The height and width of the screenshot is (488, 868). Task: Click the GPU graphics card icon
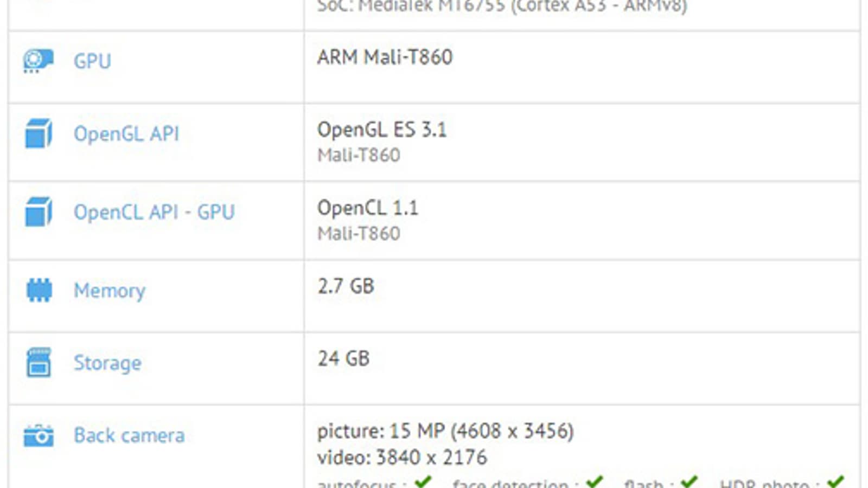click(x=38, y=61)
